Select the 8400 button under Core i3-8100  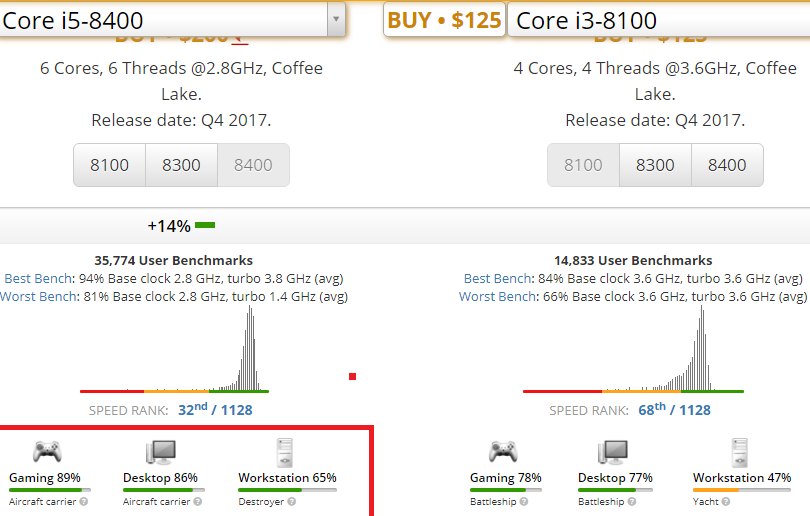[727, 165]
